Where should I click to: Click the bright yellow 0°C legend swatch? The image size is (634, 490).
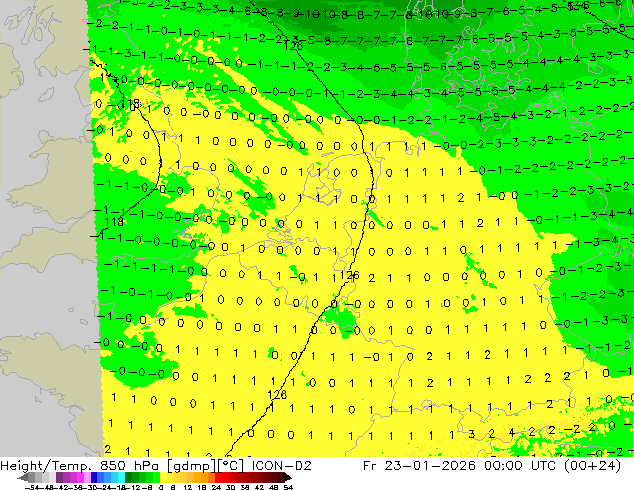[x=163, y=477]
